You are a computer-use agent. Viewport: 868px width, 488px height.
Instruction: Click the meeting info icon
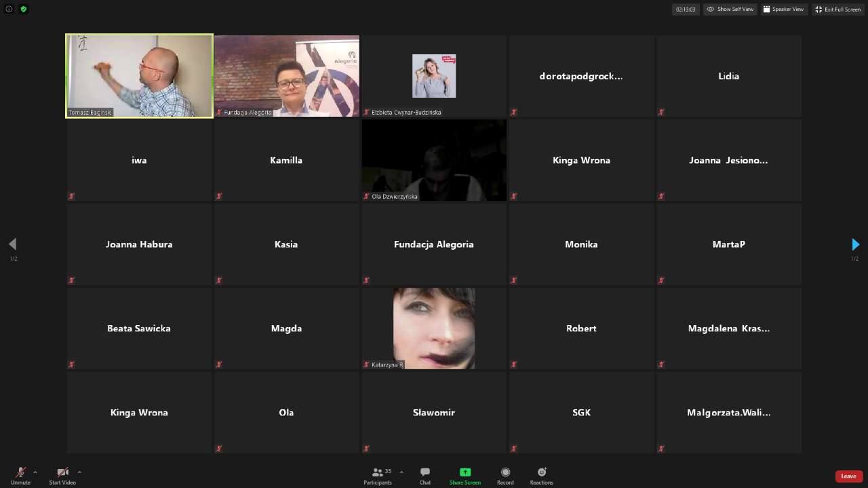(x=9, y=10)
